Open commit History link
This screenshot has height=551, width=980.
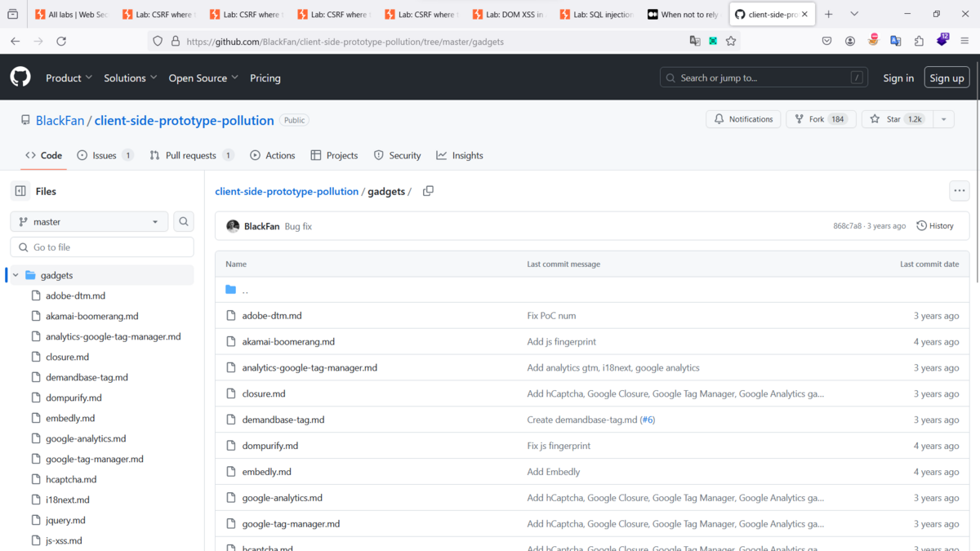pyautogui.click(x=935, y=226)
